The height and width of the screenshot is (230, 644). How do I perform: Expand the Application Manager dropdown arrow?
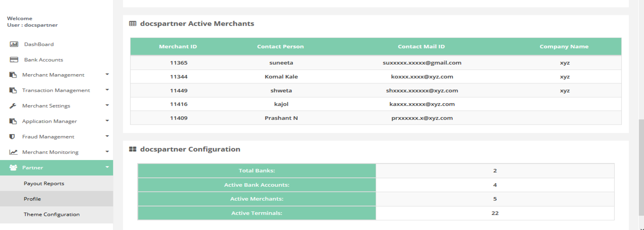(x=107, y=121)
